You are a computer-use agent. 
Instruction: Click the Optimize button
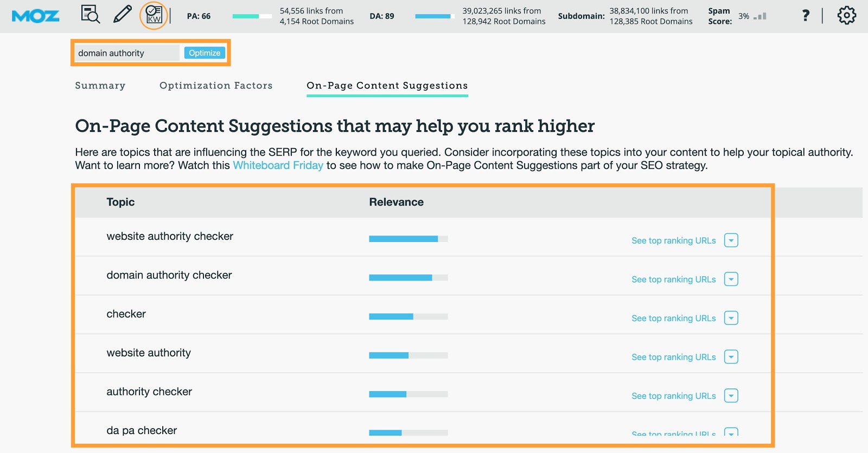(x=205, y=53)
